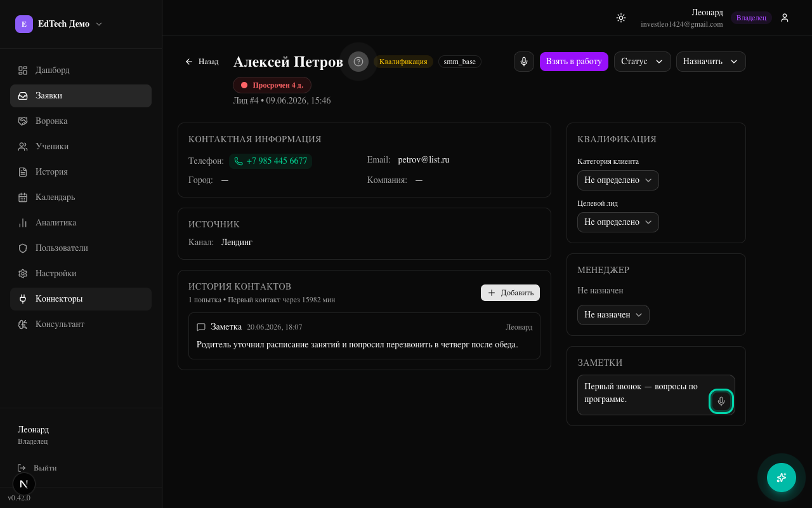Click the История document icon
The height and width of the screenshot is (508, 812).
pos(23,172)
